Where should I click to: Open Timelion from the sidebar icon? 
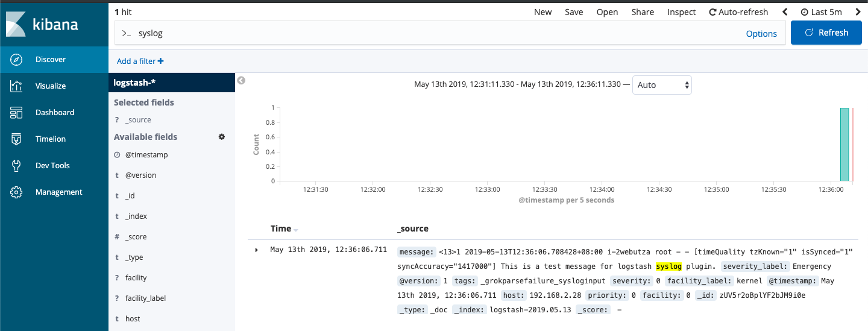(16, 139)
